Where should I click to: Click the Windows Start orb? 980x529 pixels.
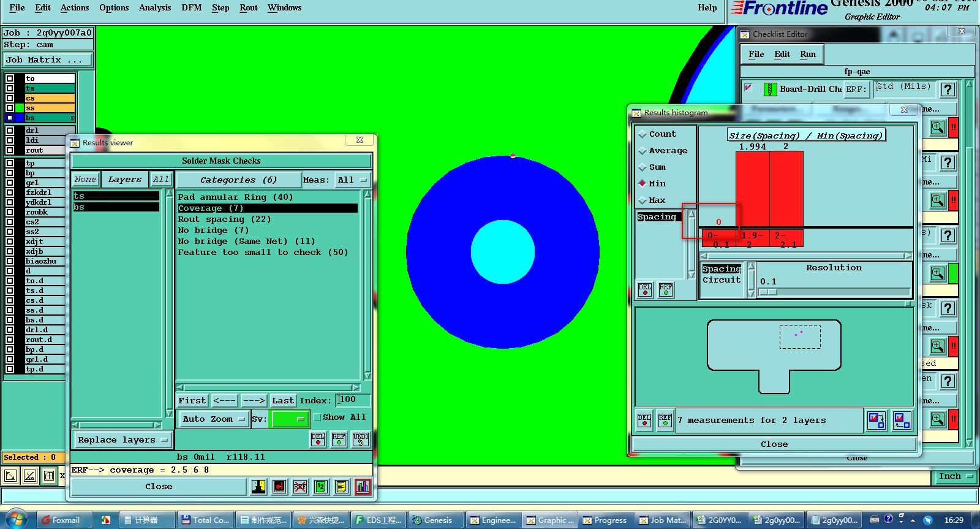click(16, 519)
